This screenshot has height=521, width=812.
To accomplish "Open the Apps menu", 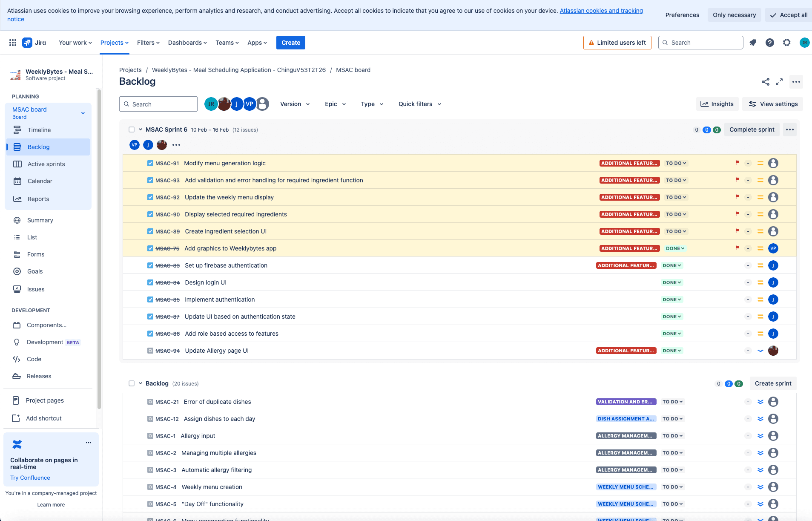I will pyautogui.click(x=257, y=43).
